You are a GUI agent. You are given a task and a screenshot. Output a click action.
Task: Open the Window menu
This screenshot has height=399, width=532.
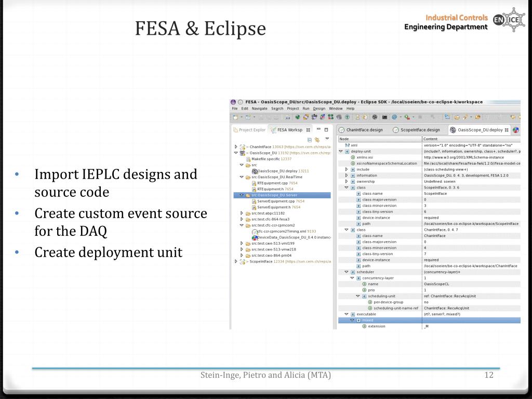click(x=336, y=109)
